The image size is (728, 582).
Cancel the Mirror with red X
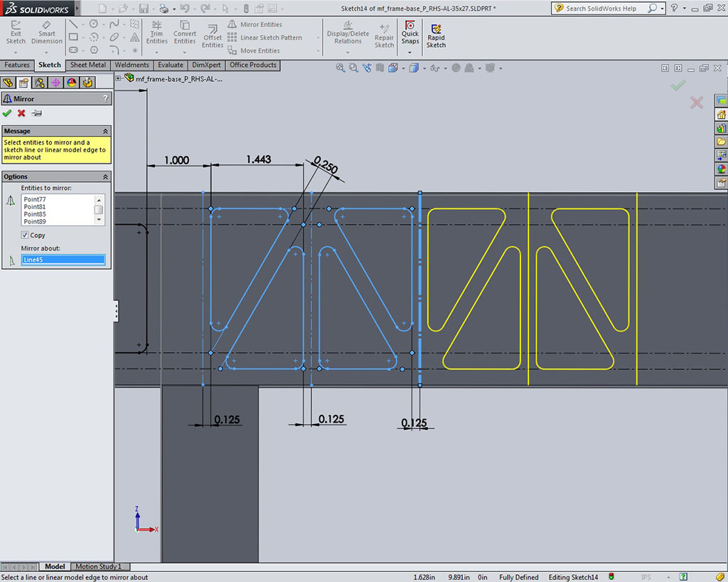21,113
